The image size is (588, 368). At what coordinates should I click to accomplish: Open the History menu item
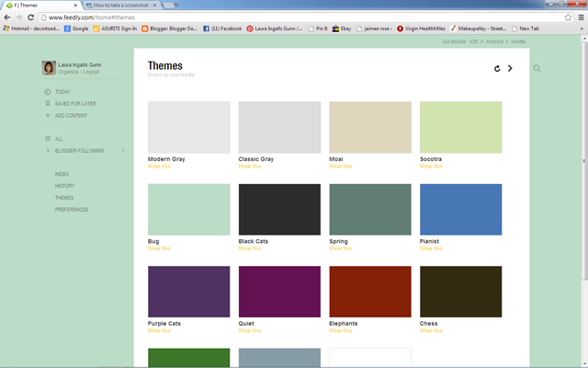tap(65, 186)
